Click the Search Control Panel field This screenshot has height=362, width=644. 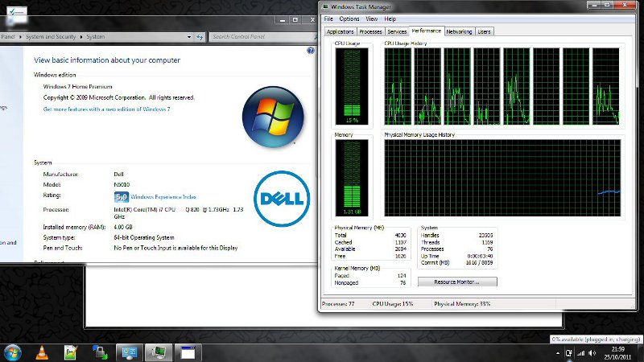pos(262,37)
